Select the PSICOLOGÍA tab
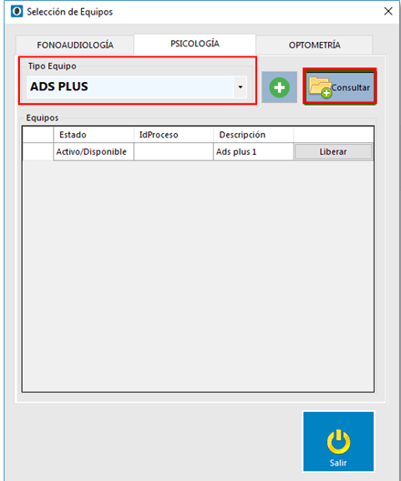401x481 pixels. point(195,44)
